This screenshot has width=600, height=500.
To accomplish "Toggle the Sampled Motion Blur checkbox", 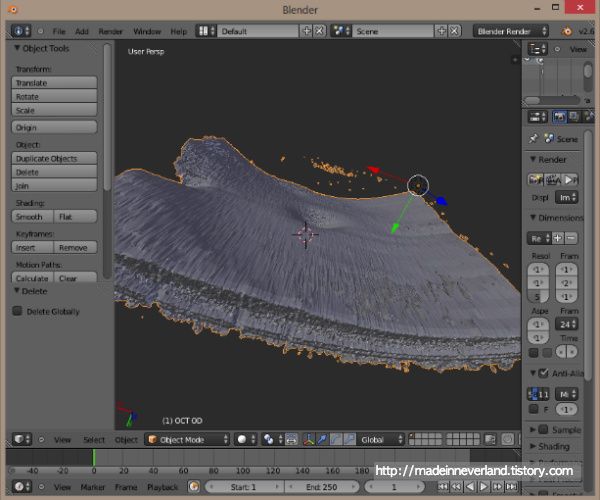I will pos(543,430).
